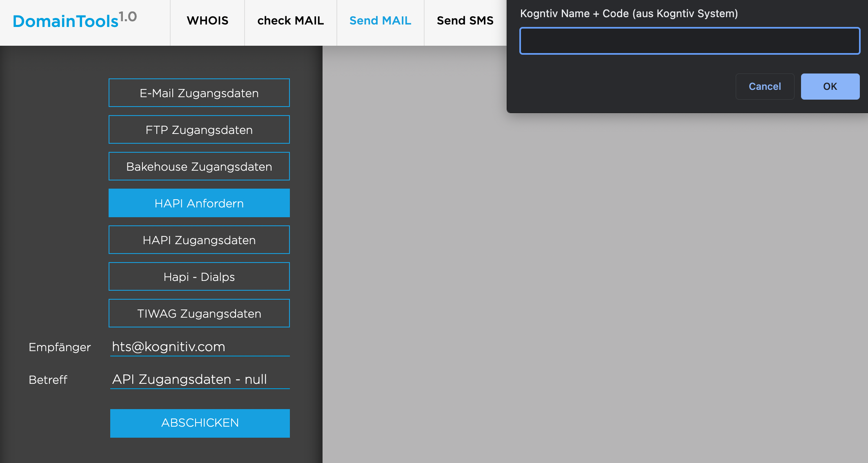Click into the Betreff subject field
The width and height of the screenshot is (868, 463).
[200, 379]
